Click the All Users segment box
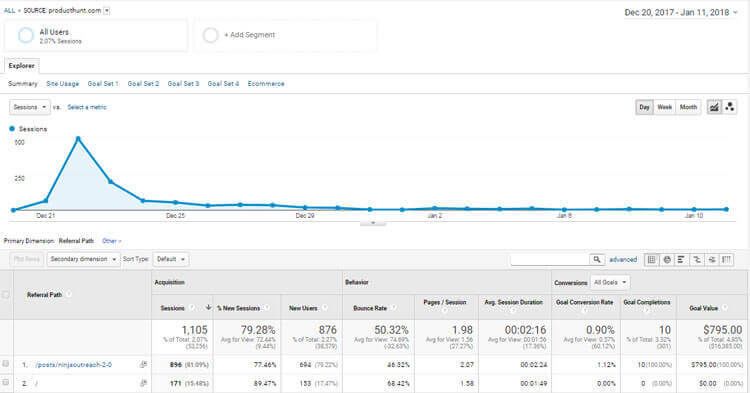750x393 pixels. 96,35
